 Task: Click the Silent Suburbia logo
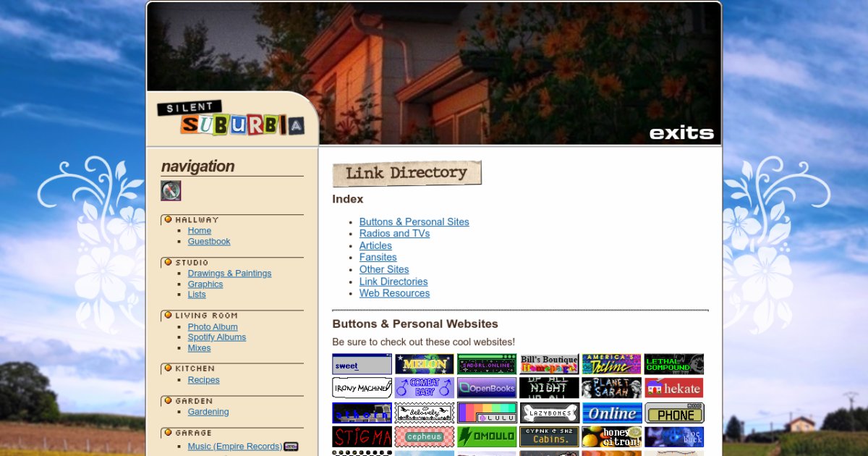click(x=231, y=119)
